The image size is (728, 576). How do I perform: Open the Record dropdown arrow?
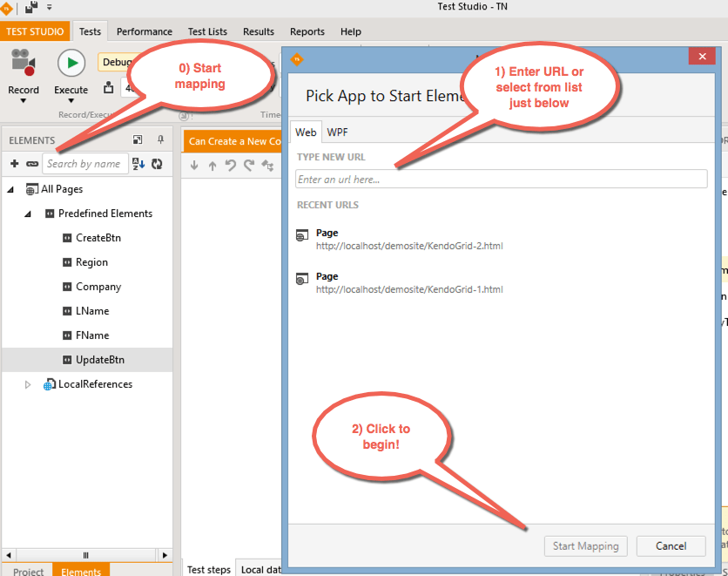coord(24,101)
